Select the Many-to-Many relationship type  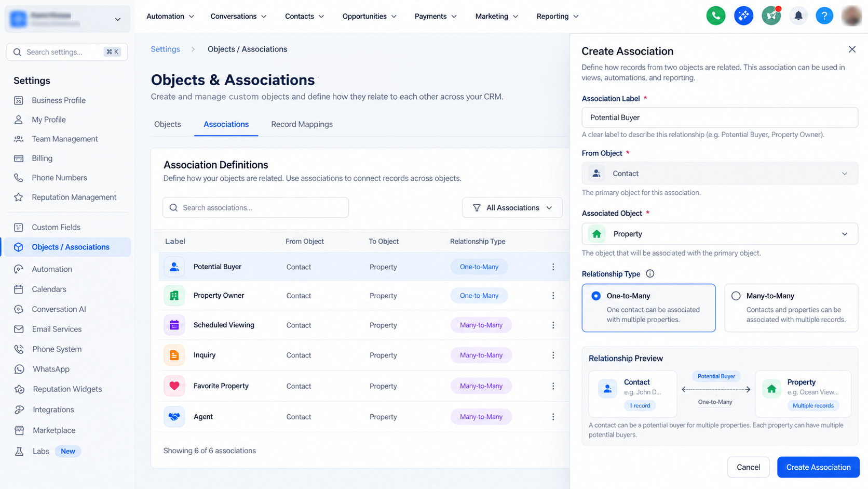point(791,308)
